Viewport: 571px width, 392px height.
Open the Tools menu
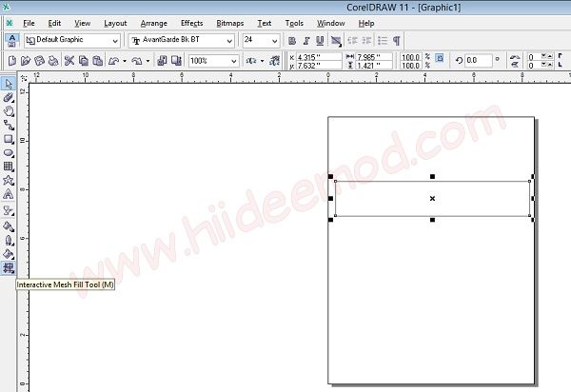pos(294,23)
